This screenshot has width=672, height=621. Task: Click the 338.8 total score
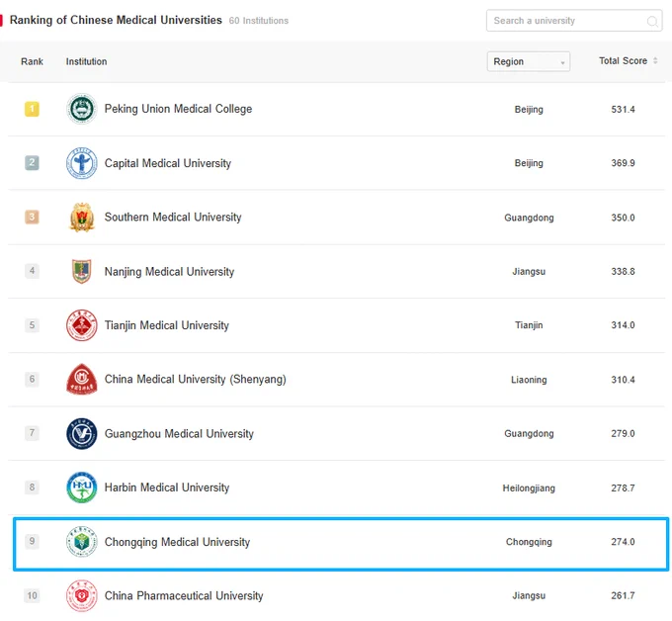point(623,272)
